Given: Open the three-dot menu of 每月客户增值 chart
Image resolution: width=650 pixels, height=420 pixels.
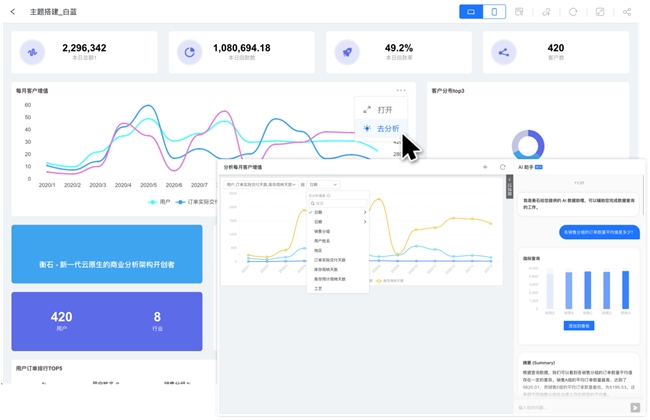Looking at the screenshot, I should click(401, 90).
